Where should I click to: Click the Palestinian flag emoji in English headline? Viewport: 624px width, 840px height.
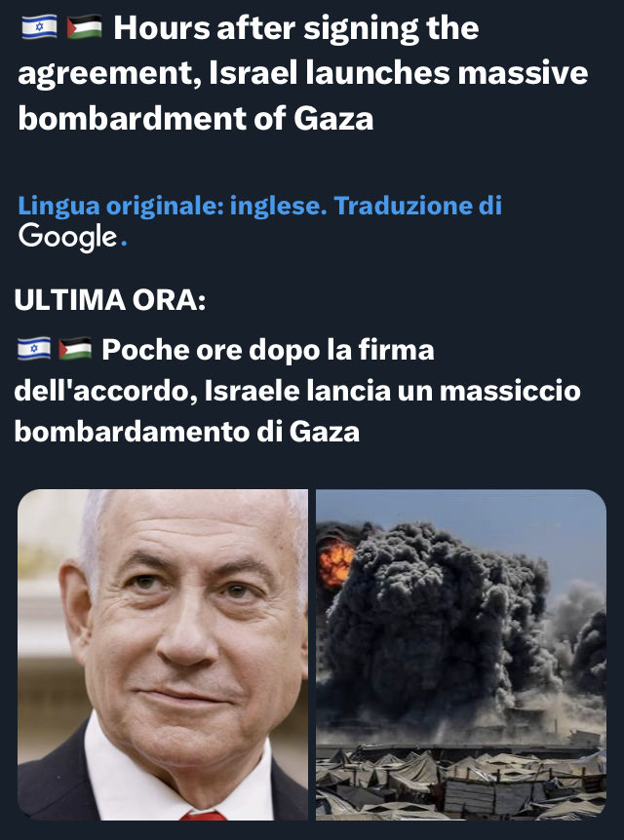[85, 27]
